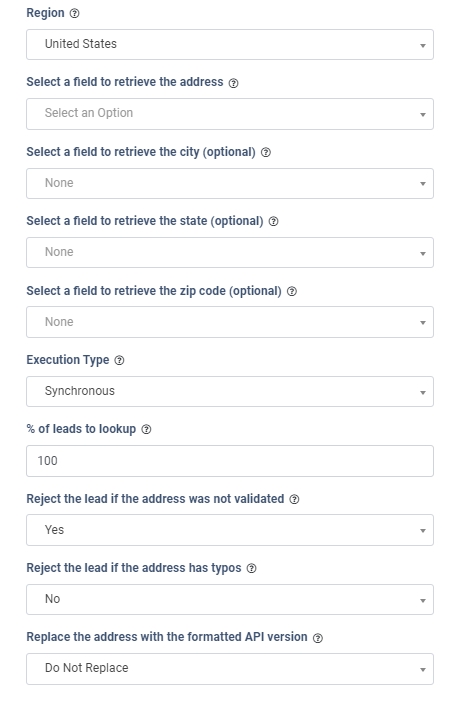Open reject-if-not-validated dropdown set to Yes
The width and height of the screenshot is (461, 710).
230,530
